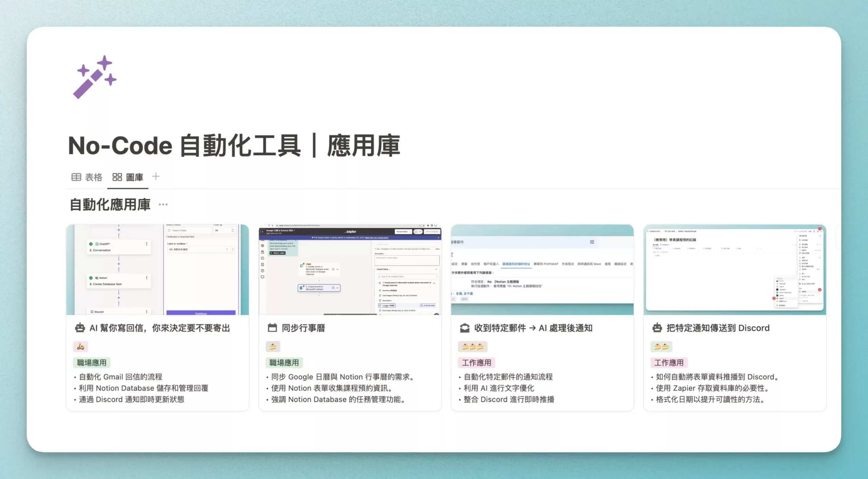Click triple cake tag on 收到特定郵件 card
868x479 pixels.
tap(473, 347)
